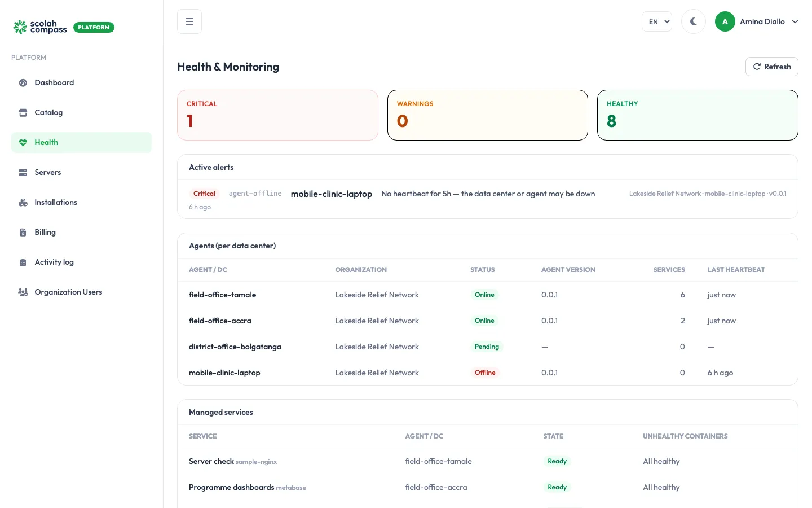812x508 pixels.
Task: Click the Server check service name
Action: click(x=211, y=461)
